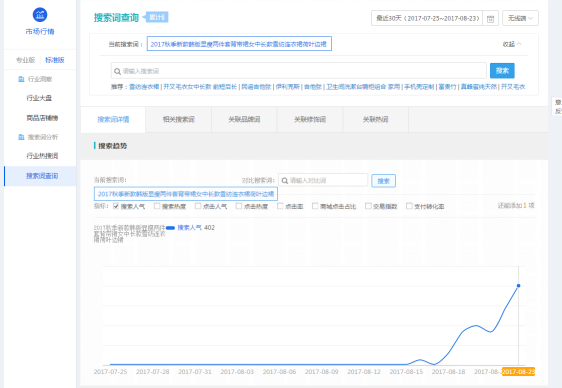Image resolution: width=562 pixels, height=388 pixels.
Task: Click the 2017-08-23 data point on chart
Action: pos(518,286)
